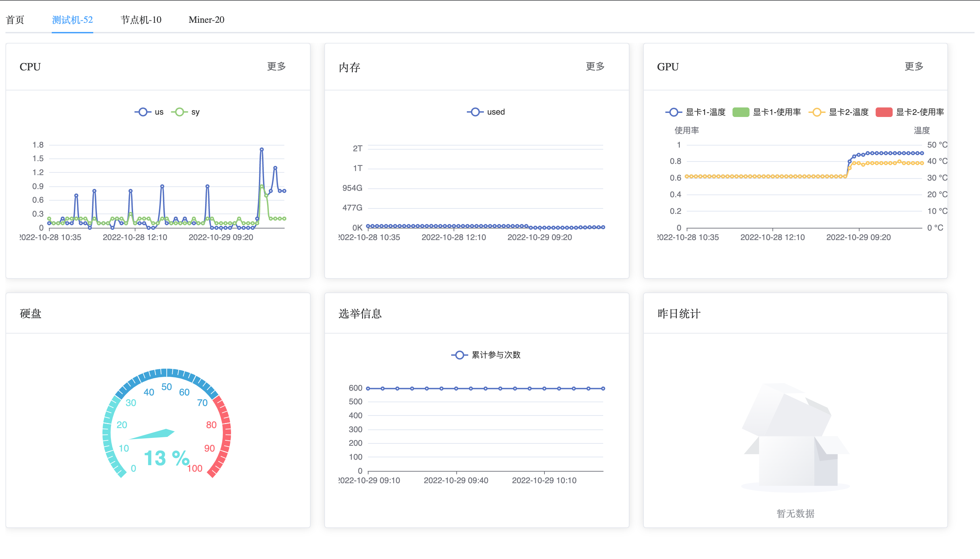Open 更多 in the 内存 panel
The image size is (980, 559).
pos(595,66)
